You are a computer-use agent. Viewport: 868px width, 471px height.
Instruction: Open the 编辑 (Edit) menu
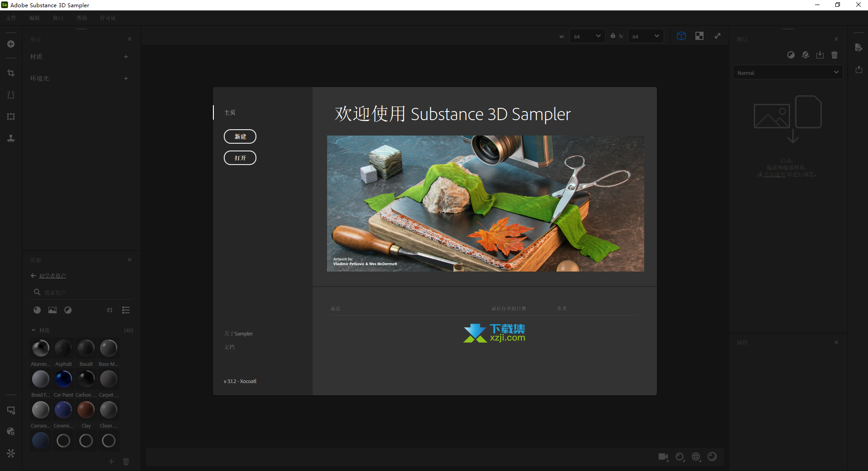point(34,18)
